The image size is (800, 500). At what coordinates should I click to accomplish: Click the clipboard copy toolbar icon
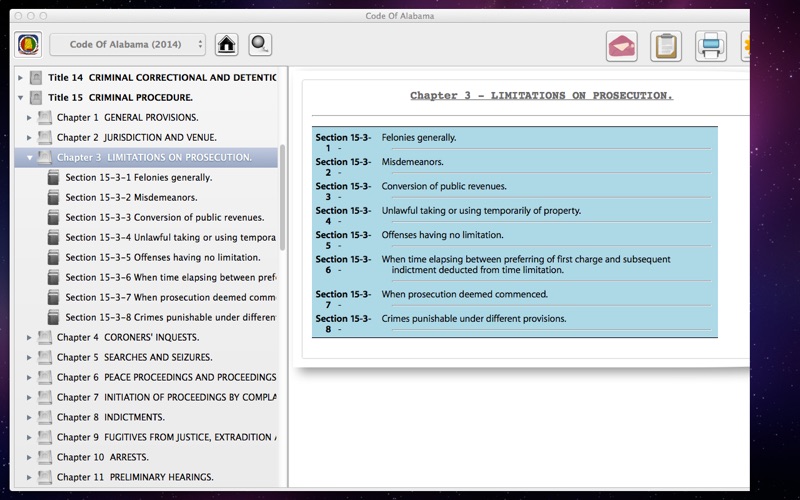point(666,46)
